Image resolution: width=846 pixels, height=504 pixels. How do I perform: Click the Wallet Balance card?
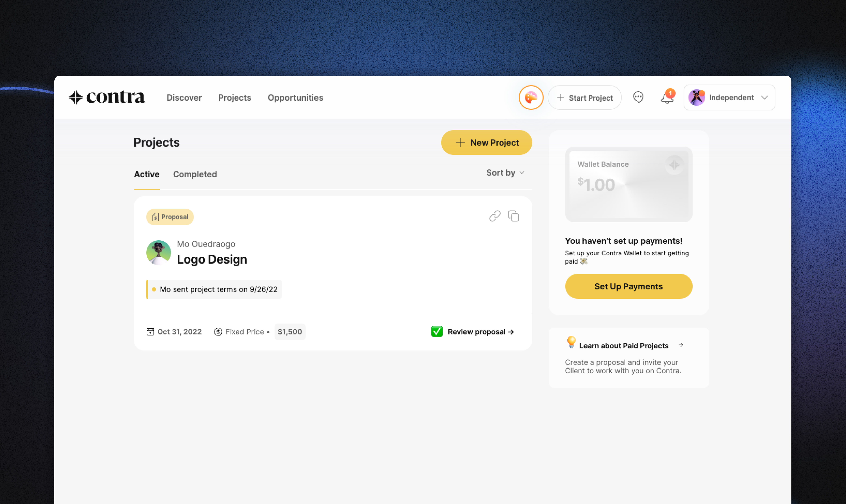628,184
